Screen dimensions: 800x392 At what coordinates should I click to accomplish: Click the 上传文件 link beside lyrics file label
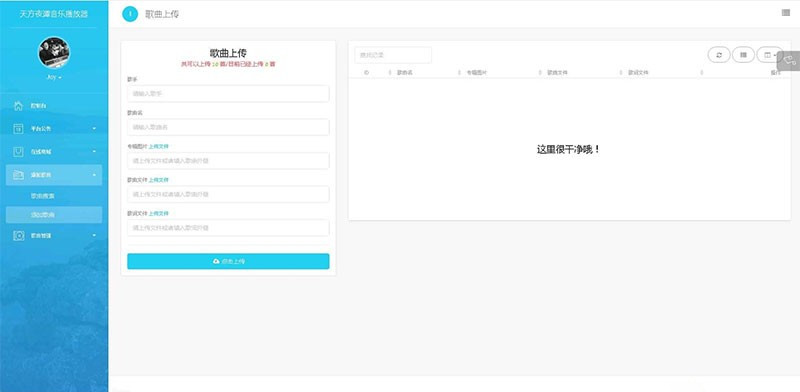pyautogui.click(x=159, y=213)
